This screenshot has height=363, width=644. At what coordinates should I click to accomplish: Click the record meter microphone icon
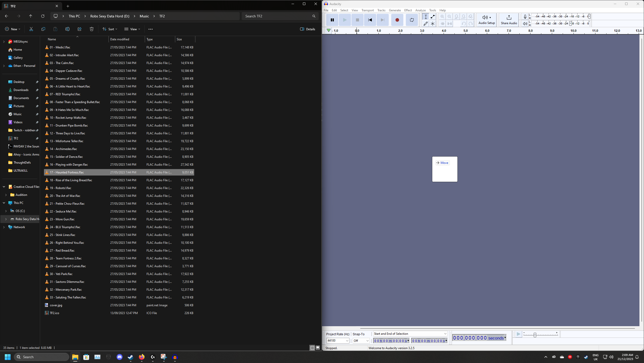(x=525, y=17)
